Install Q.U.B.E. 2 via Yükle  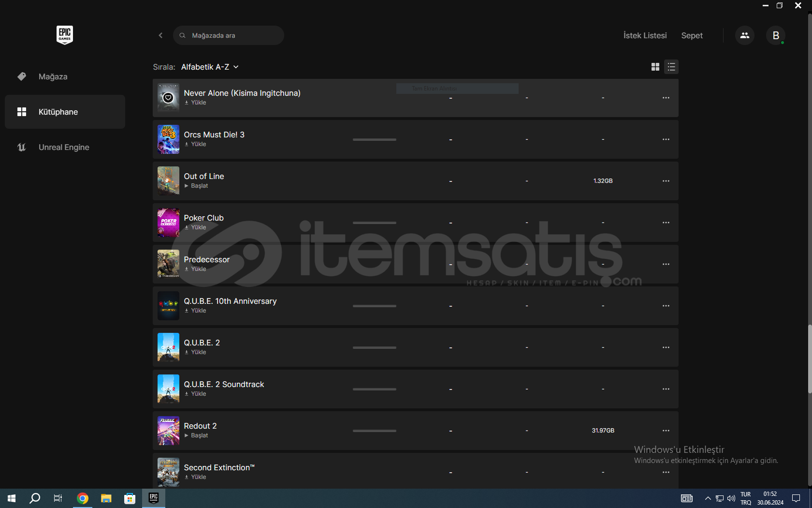tap(195, 352)
